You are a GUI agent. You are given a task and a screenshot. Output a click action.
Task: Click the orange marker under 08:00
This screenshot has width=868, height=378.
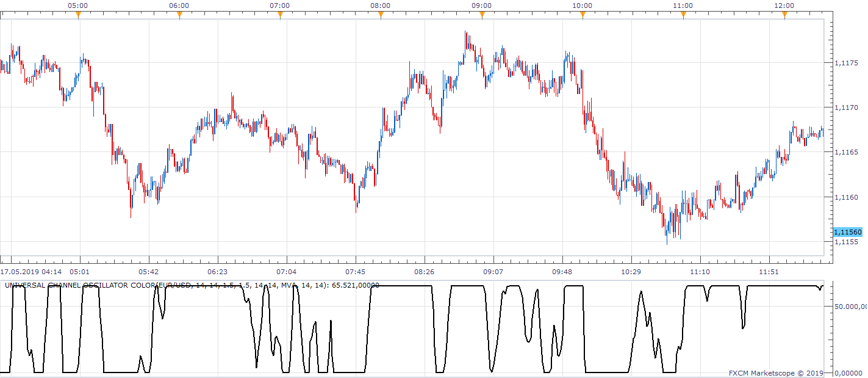(x=381, y=15)
